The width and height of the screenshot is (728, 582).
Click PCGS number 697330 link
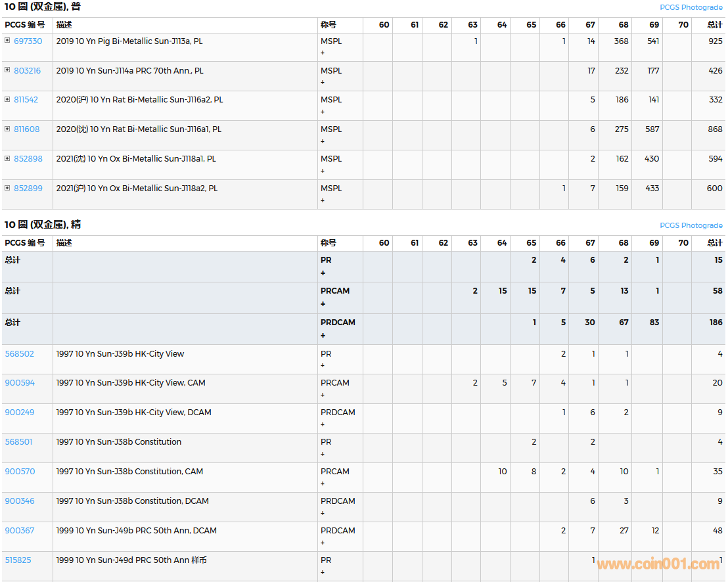[x=28, y=41]
